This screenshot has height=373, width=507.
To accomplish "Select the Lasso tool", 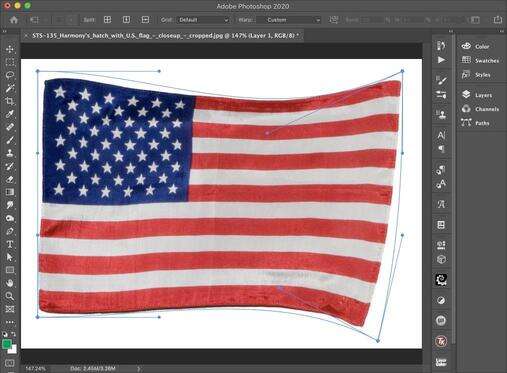I will (10, 75).
